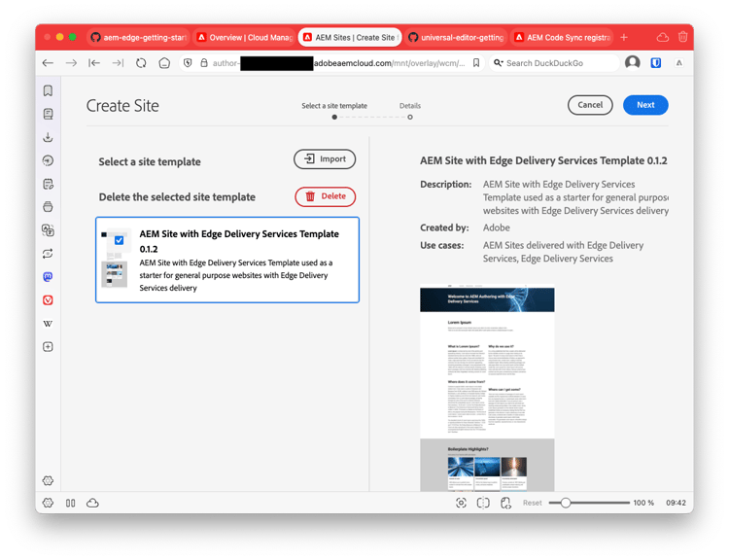729x560 pixels.
Task: Open synced tabs cloud icon in tab bar
Action: tap(663, 37)
